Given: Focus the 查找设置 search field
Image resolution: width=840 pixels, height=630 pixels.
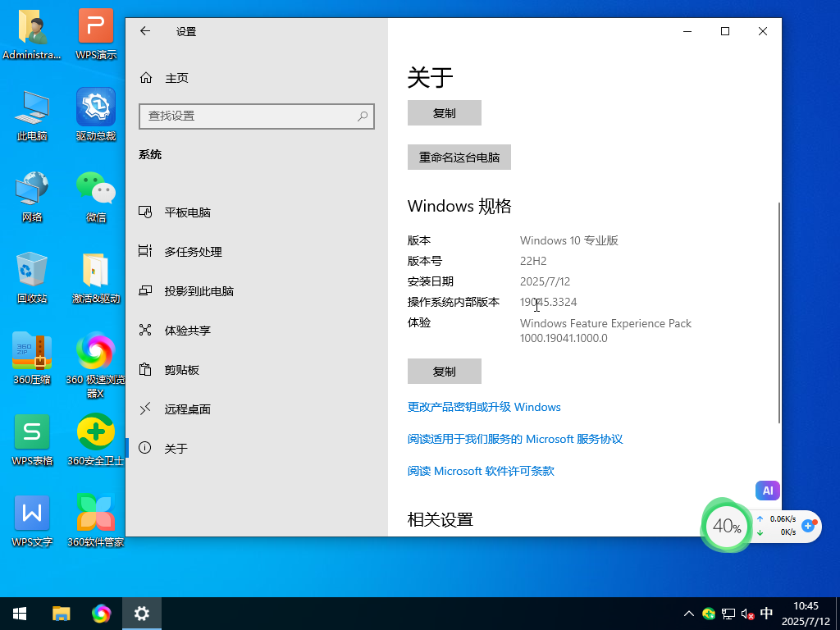Looking at the screenshot, I should click(256, 116).
